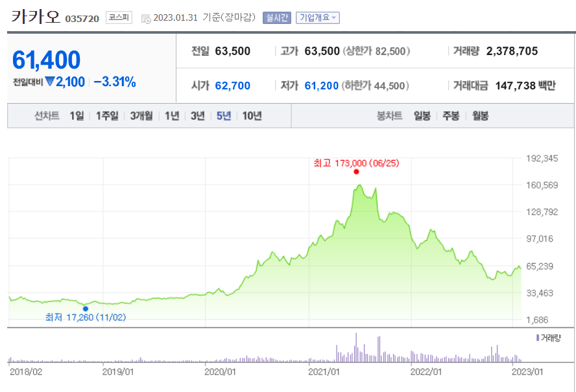
Task: Select the 5년 line chart tab
Action: click(224, 116)
